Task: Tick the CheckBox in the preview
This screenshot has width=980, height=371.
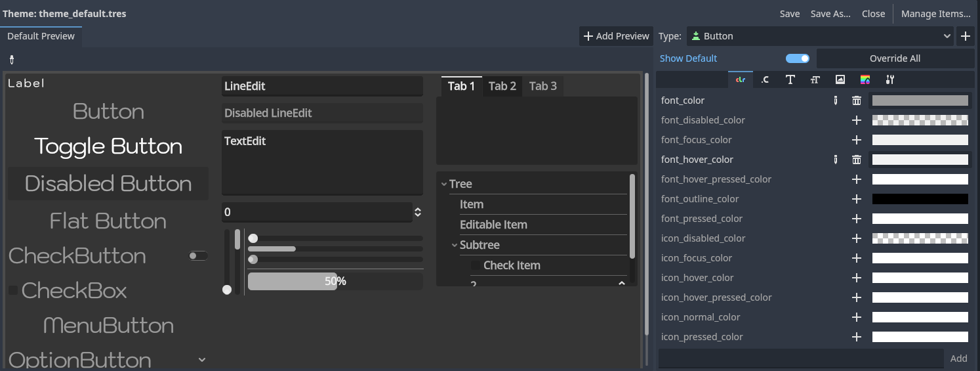Action: click(13, 290)
